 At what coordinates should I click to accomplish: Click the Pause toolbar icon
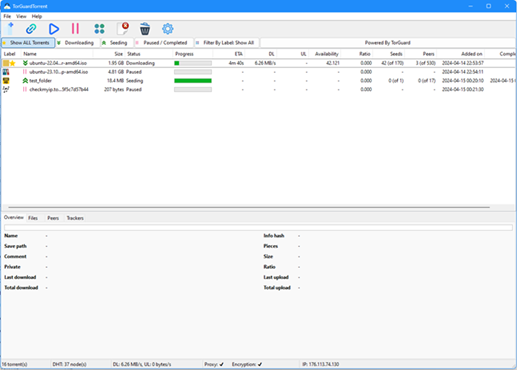[75, 28]
